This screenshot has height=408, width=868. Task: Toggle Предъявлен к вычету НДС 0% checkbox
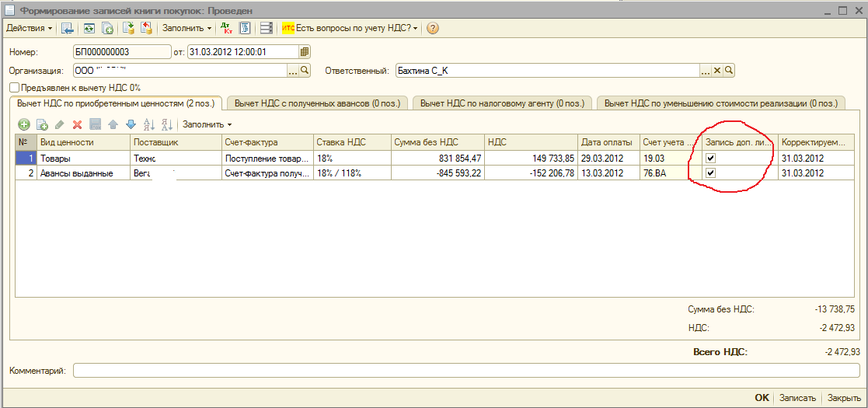[x=15, y=88]
